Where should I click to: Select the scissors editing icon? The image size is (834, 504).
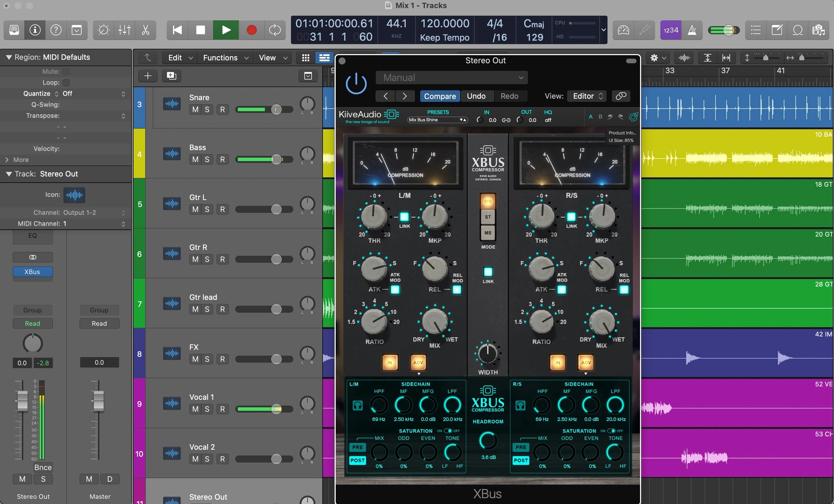tap(146, 30)
